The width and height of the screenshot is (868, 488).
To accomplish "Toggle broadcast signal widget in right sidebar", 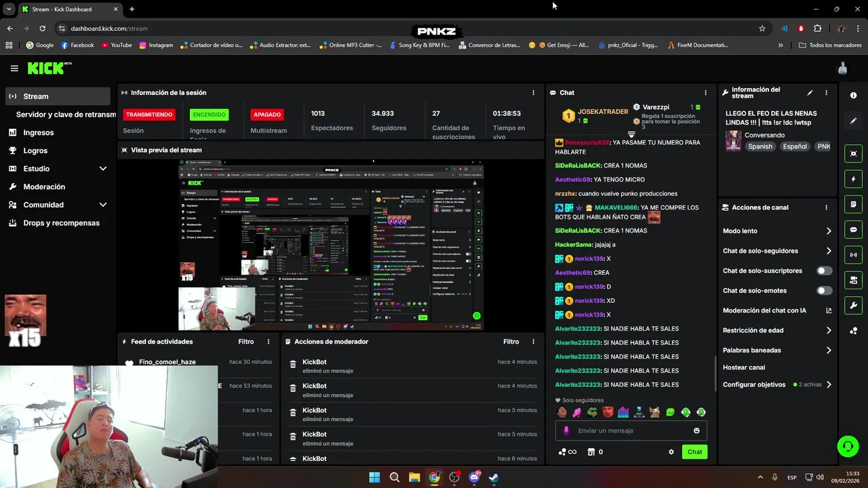I will click(x=853, y=255).
